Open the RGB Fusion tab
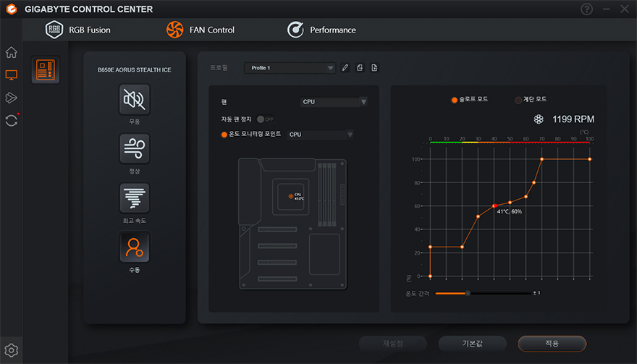Image resolution: width=637 pixels, height=364 pixels. (x=78, y=30)
